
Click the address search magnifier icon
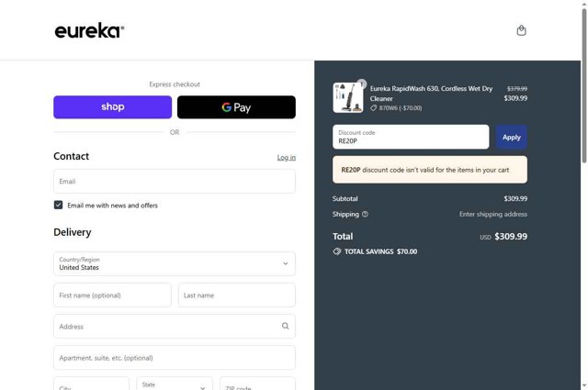pyautogui.click(x=286, y=326)
